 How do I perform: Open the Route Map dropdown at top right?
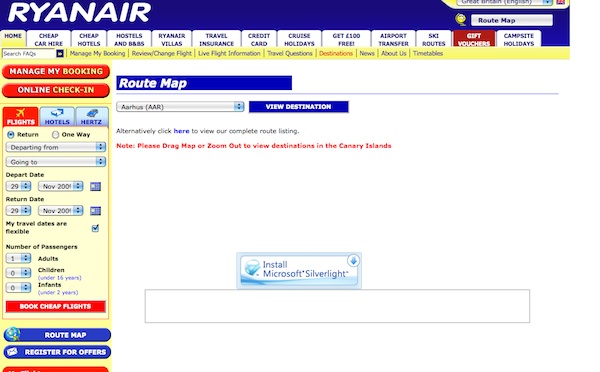point(512,20)
